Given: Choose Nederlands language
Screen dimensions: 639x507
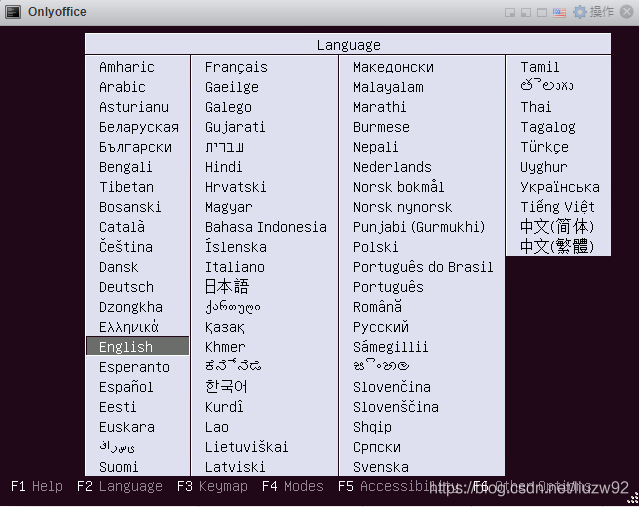Looking at the screenshot, I should [x=392, y=167].
